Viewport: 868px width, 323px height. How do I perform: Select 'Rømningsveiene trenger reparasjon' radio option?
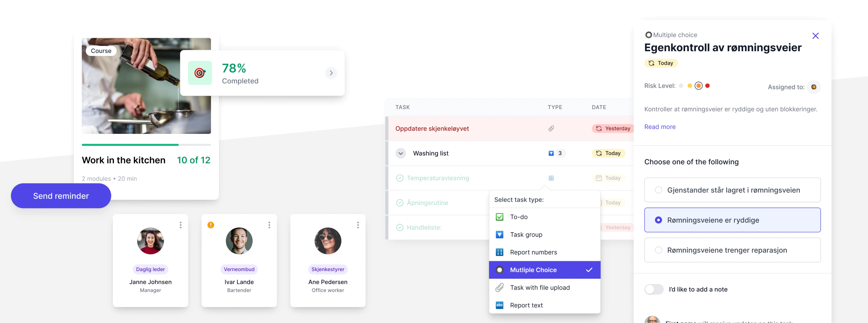click(x=658, y=250)
